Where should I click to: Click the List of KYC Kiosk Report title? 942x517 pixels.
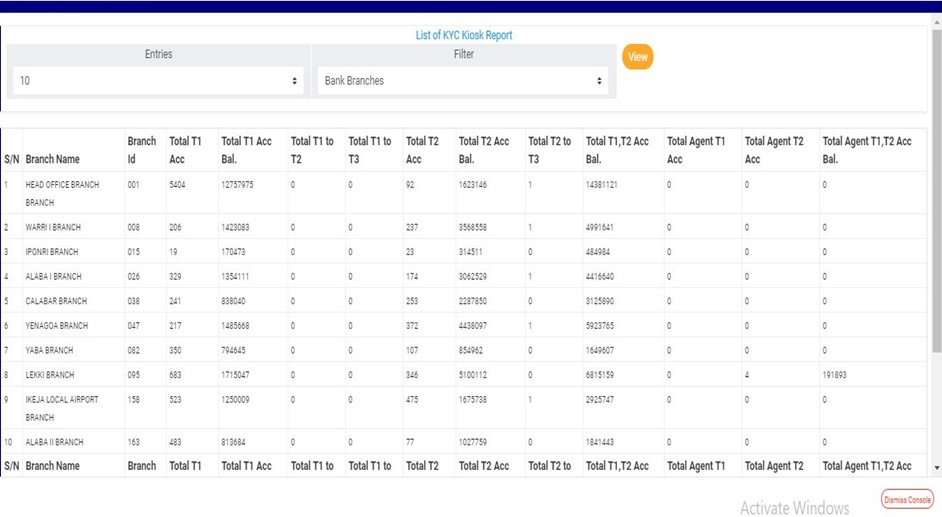pyautogui.click(x=464, y=35)
